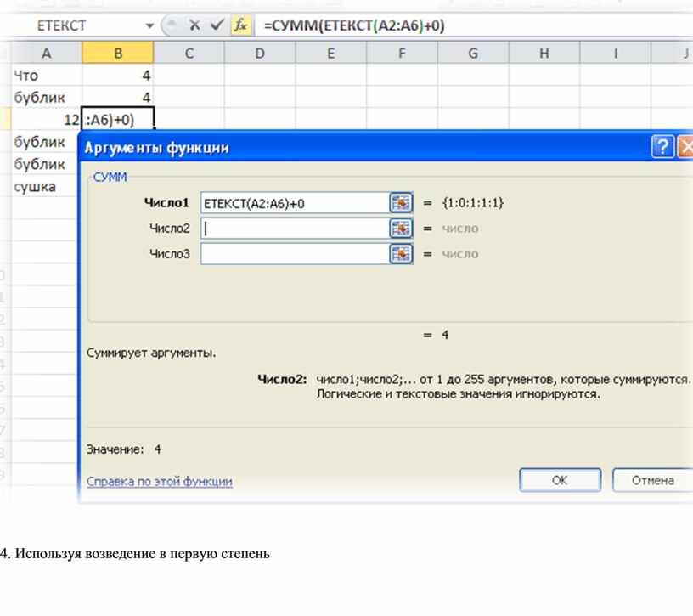Click inside the Число2 input field
This screenshot has width=693, height=616.
coord(293,229)
